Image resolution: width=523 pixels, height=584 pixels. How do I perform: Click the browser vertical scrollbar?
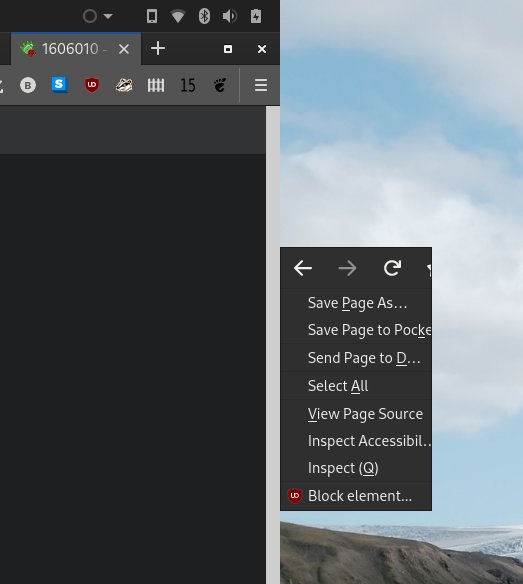273,345
